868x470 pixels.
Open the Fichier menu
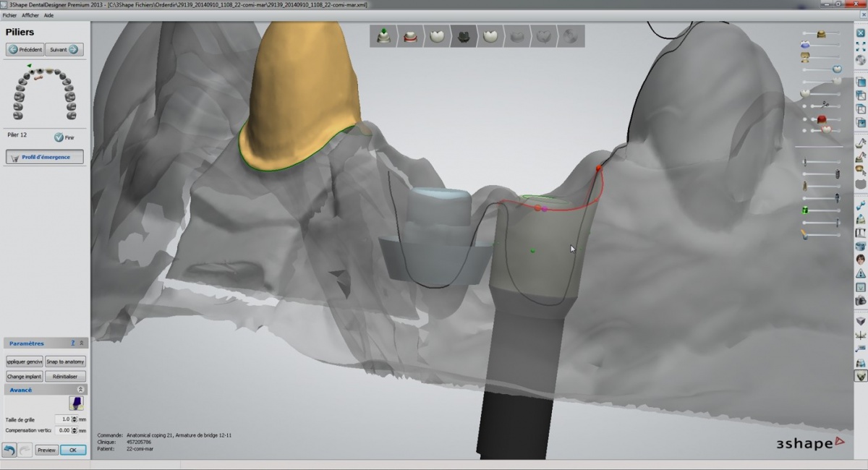point(9,14)
